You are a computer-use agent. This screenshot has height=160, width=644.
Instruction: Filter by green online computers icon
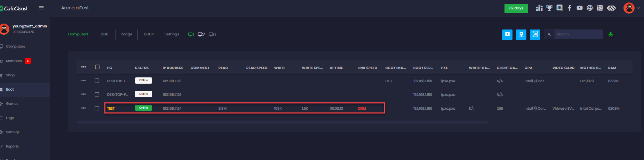[x=191, y=34]
